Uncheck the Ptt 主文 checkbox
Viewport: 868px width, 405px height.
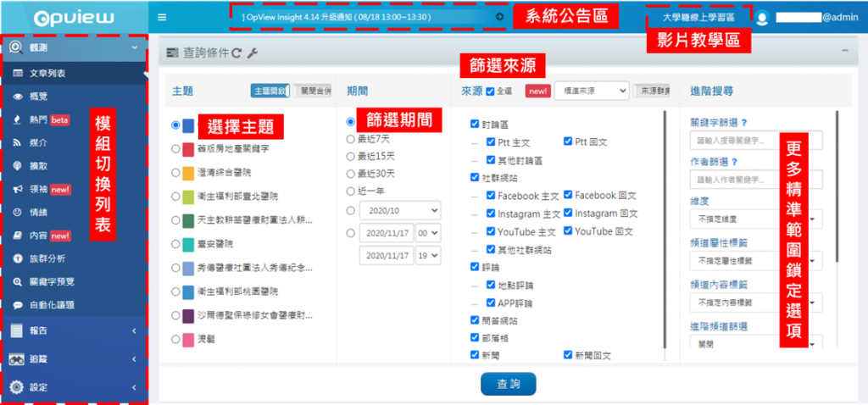coord(491,142)
